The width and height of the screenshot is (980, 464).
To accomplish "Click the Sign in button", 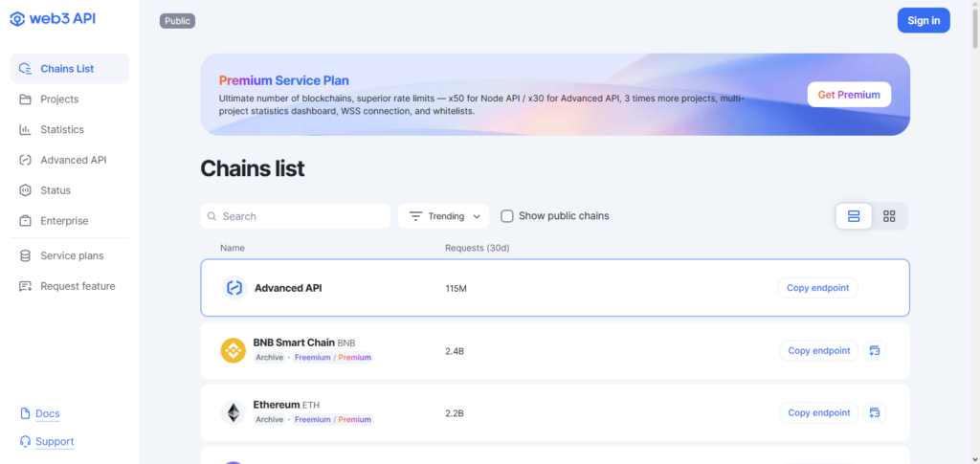I will (924, 21).
